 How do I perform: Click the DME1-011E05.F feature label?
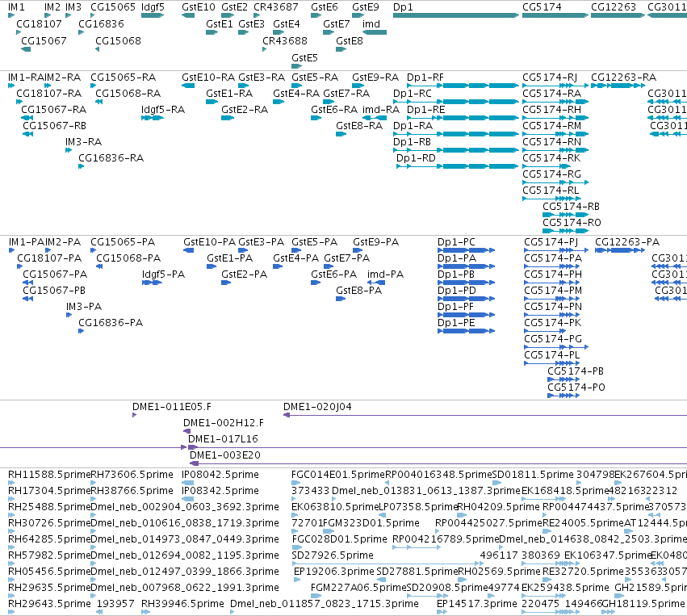point(172,407)
